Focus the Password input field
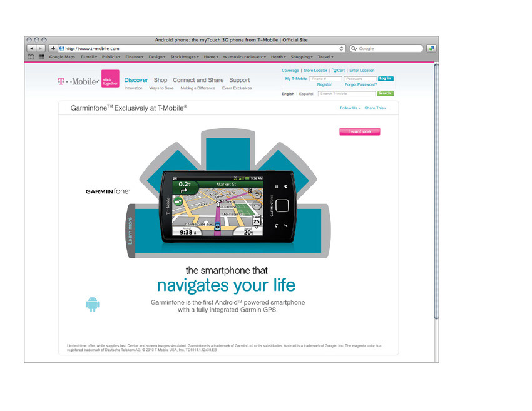Image resolution: width=532 pixels, height=411 pixels. (360, 79)
